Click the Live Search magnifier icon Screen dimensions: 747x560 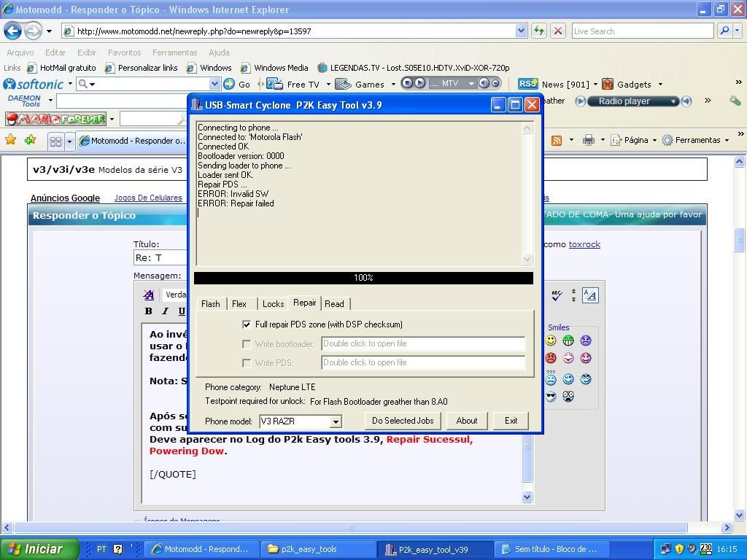[724, 31]
